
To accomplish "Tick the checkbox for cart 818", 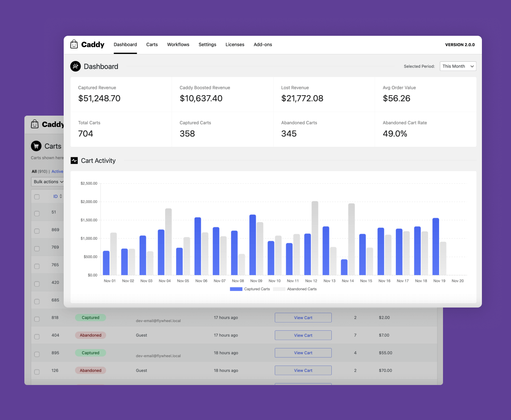I will coord(37,319).
